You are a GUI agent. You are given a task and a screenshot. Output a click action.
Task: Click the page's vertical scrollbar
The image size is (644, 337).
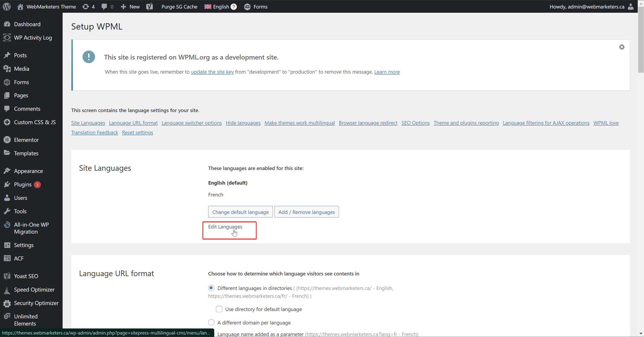point(641,40)
